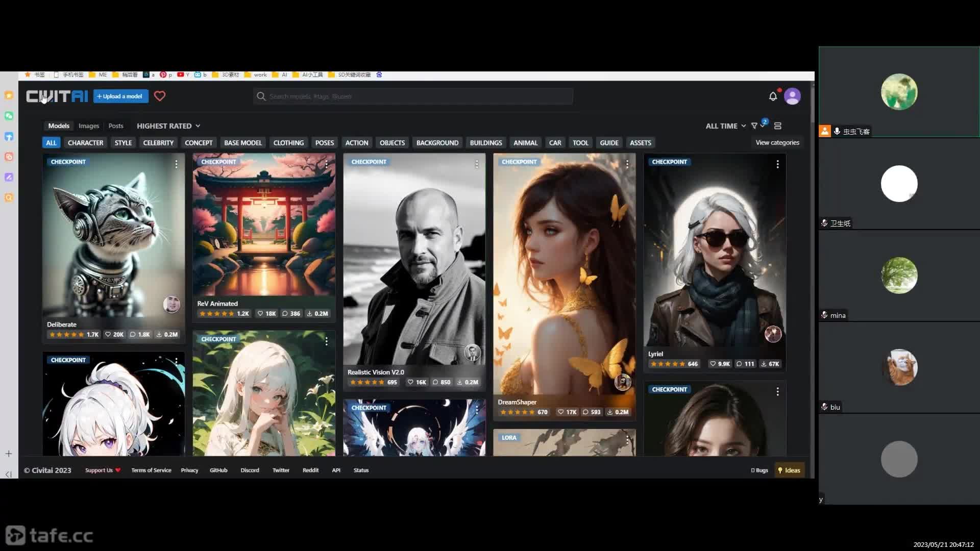Select participant biu in meeting panel

pos(899,367)
